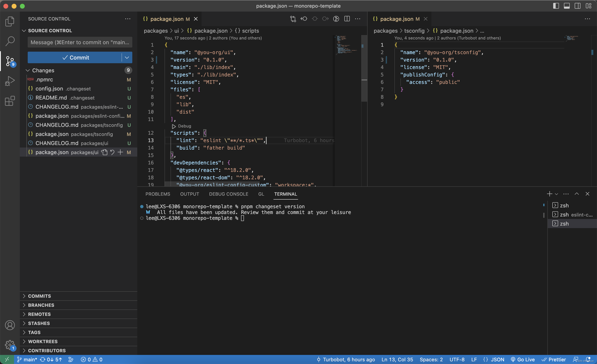Click the remote window icon in status bar
The width and height of the screenshot is (597, 364).
7,360
